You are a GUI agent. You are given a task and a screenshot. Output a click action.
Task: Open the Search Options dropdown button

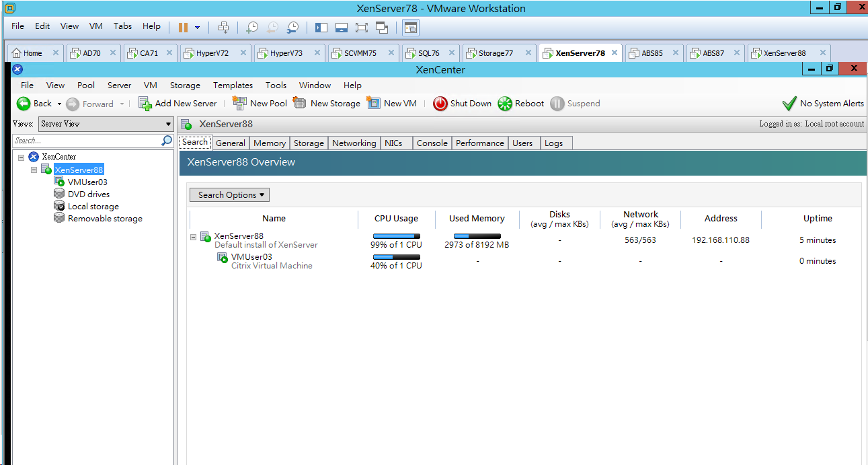pos(229,194)
